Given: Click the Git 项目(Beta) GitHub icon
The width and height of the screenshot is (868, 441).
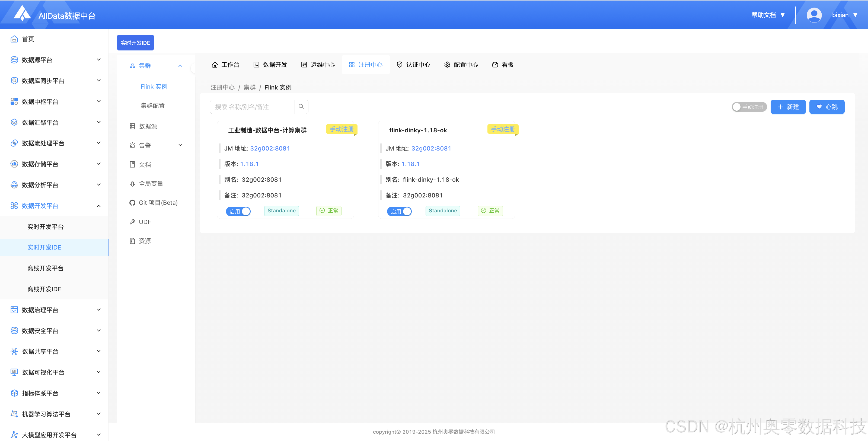Looking at the screenshot, I should point(132,203).
